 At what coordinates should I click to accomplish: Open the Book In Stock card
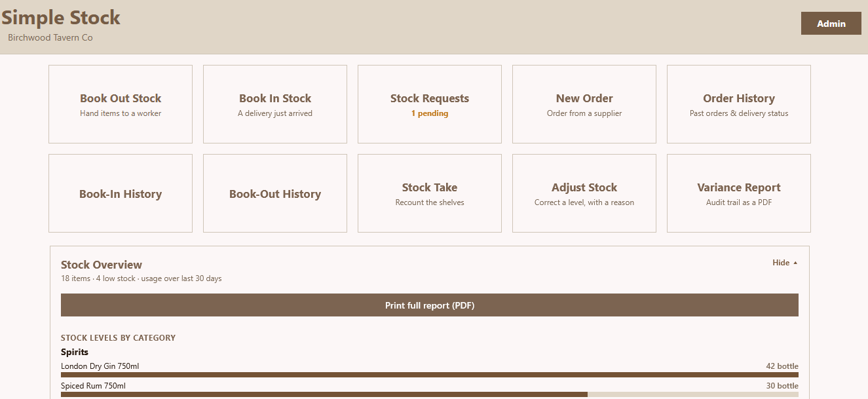(275, 104)
